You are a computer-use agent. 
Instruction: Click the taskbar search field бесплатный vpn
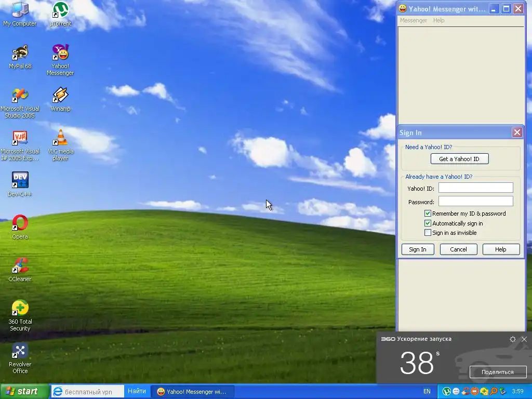tap(88, 392)
